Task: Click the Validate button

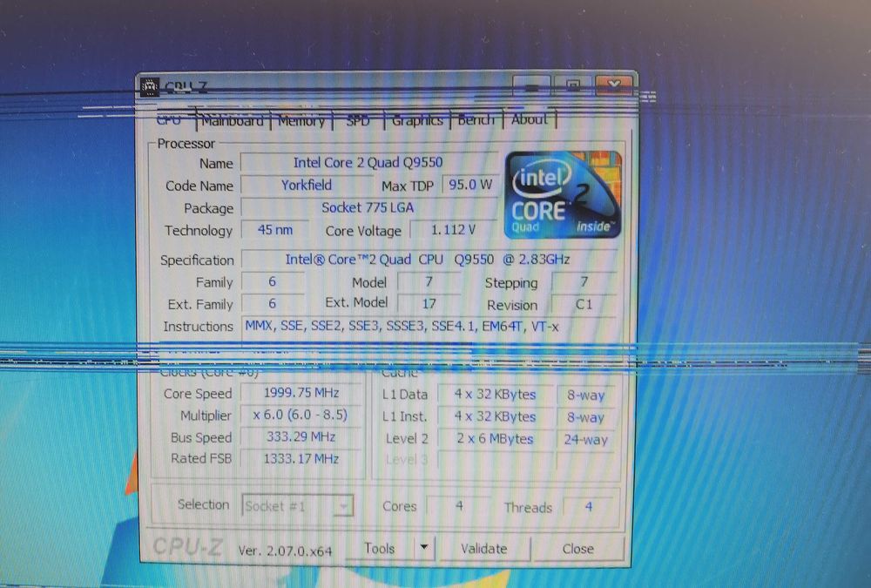Action: 484,549
